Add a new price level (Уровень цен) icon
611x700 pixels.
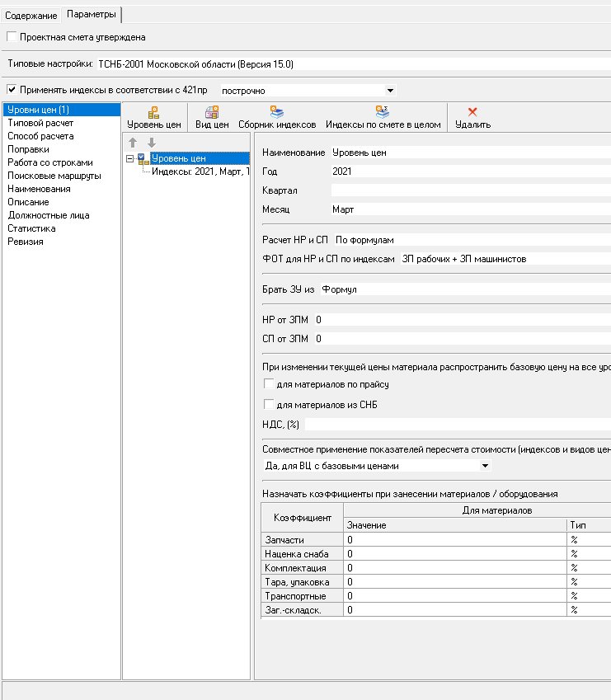154,112
